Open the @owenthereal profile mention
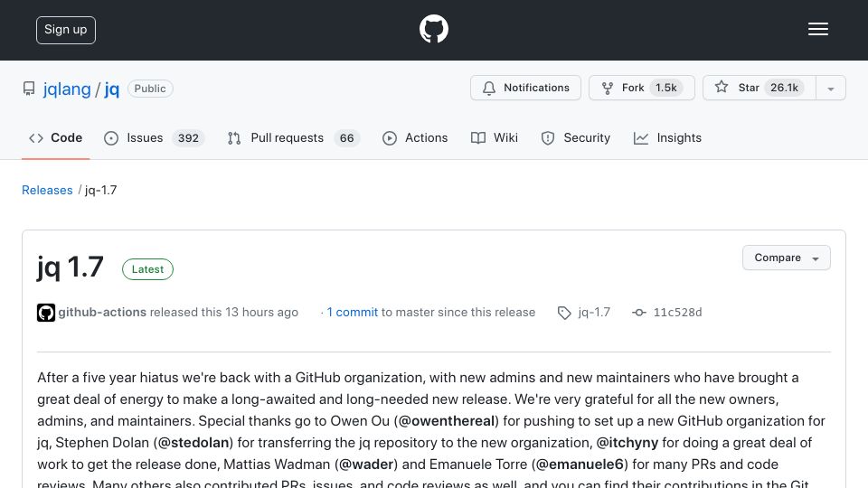The height and width of the screenshot is (488, 868). pos(446,421)
